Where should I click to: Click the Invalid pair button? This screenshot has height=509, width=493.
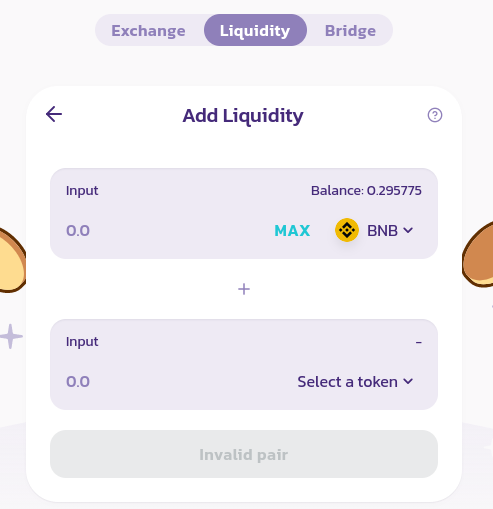(x=244, y=454)
